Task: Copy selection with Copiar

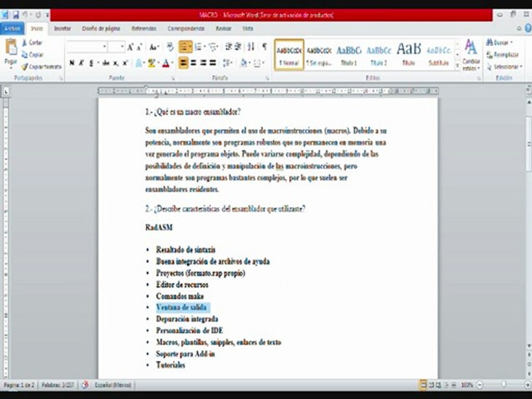Action: pyautogui.click(x=33, y=55)
